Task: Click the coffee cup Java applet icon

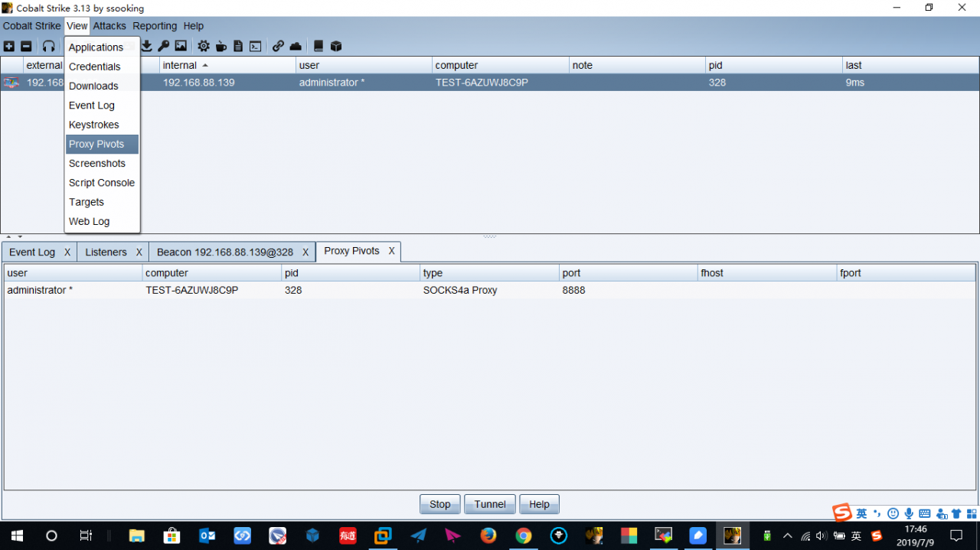Action: [x=221, y=47]
